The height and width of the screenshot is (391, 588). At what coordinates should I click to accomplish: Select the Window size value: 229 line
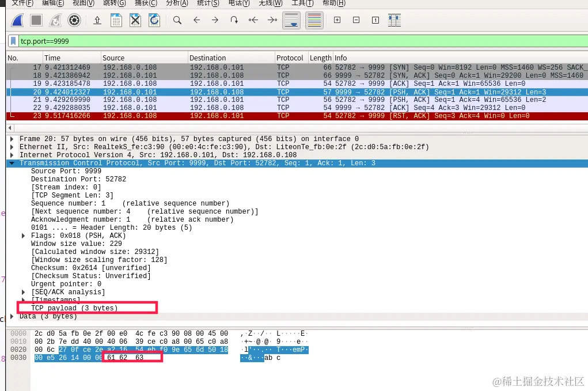pos(76,244)
